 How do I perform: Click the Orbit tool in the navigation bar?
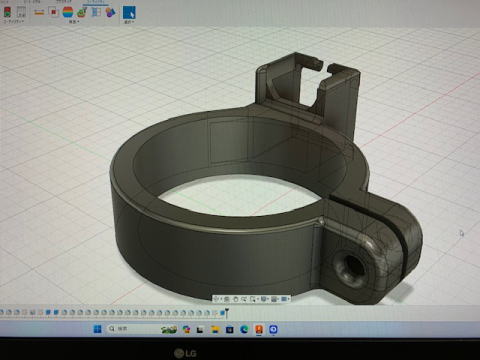coord(217,299)
